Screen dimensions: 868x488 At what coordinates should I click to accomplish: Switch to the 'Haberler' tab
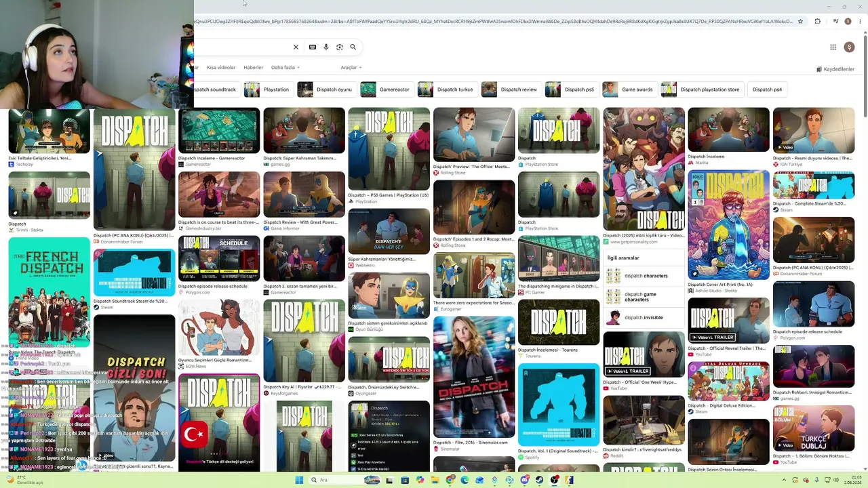pos(253,68)
